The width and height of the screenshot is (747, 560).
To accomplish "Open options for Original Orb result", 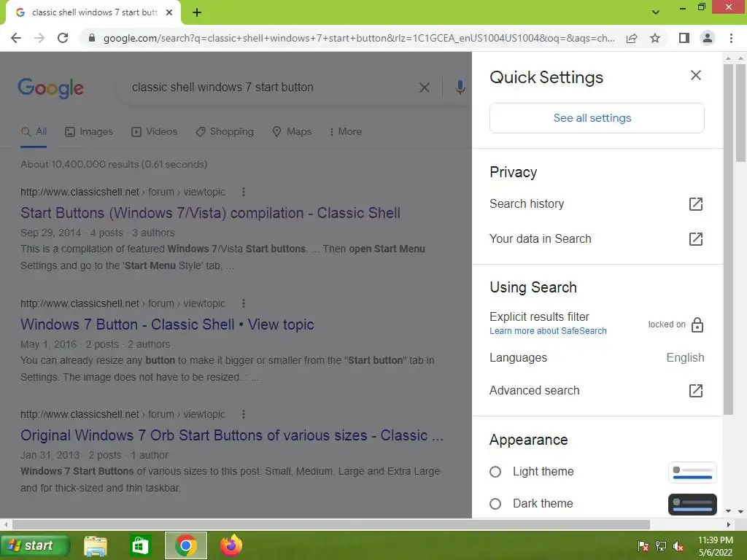I will pos(244,414).
